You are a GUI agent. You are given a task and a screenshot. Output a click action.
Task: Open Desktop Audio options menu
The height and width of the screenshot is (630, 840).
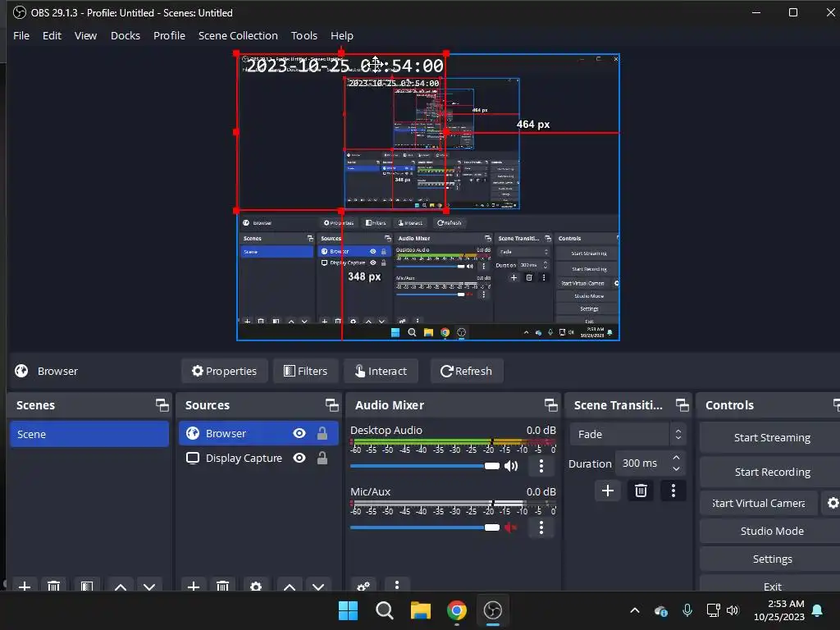(x=541, y=466)
